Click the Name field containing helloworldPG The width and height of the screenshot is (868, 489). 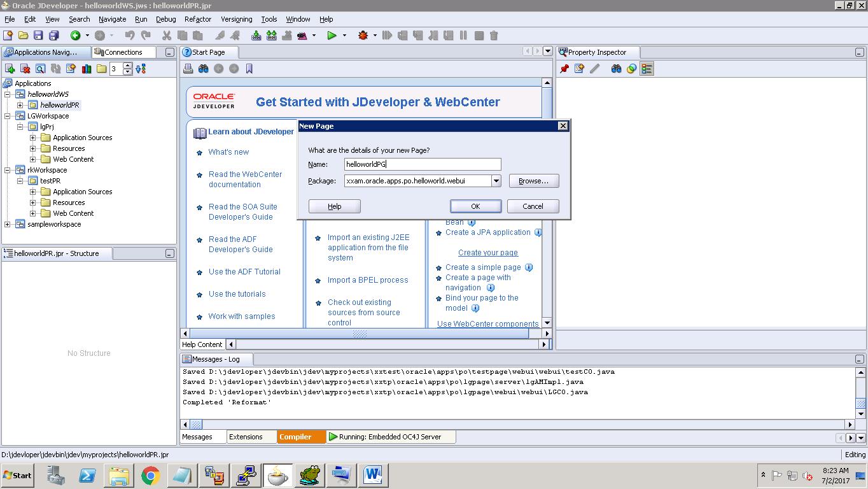click(422, 164)
